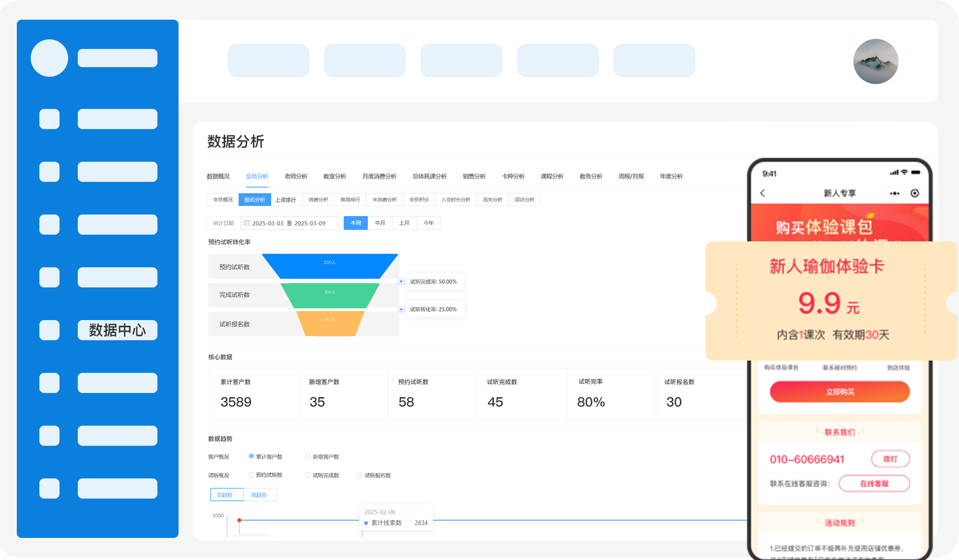Click the square icon beside 数据中心
The image size is (959, 560).
pyautogui.click(x=49, y=330)
